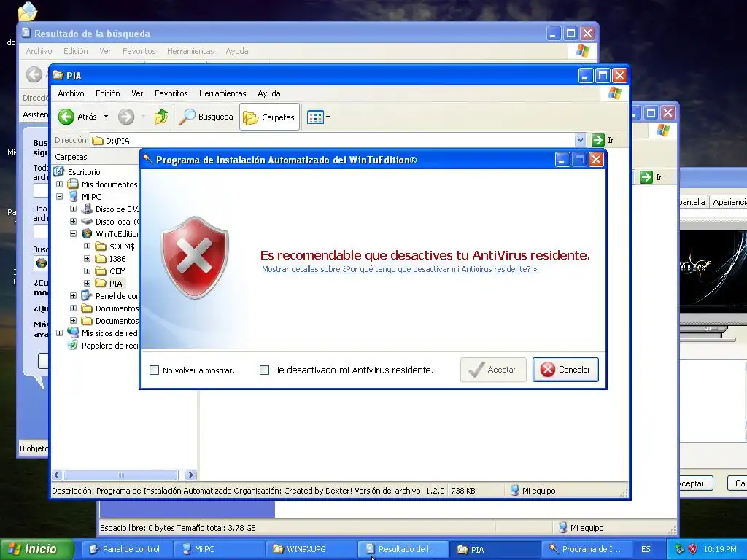Click the Mi PC computer icon in tree
Image resolution: width=747 pixels, height=560 pixels.
coord(73,197)
